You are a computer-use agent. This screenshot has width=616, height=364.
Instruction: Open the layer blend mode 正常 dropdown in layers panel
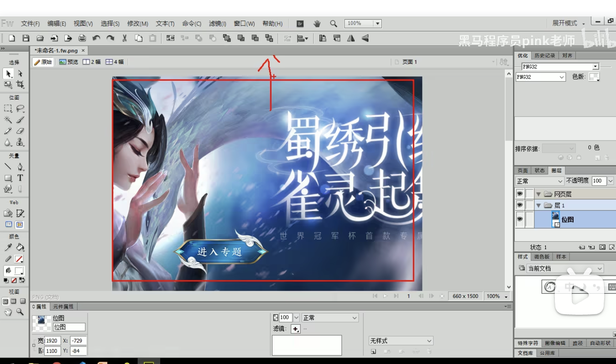pyautogui.click(x=539, y=181)
